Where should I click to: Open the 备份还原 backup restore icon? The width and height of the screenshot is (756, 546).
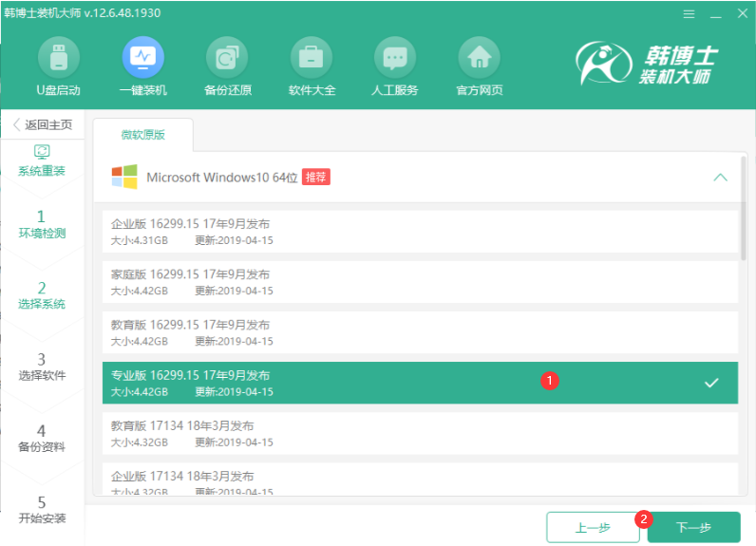(x=227, y=59)
